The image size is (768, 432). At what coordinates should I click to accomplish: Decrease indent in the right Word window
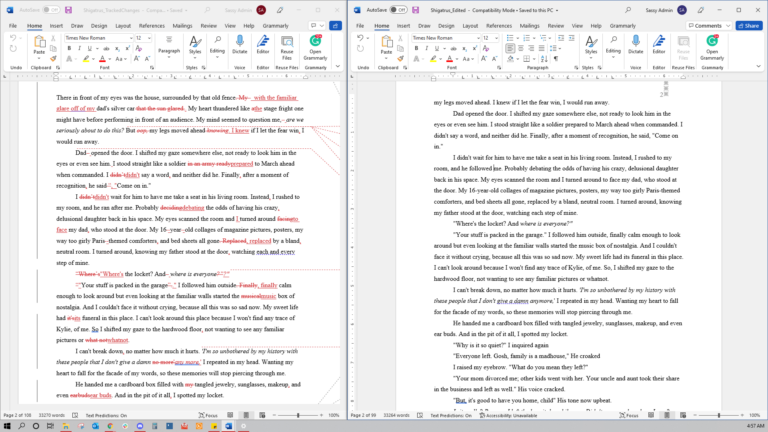pyautogui.click(x=560, y=38)
